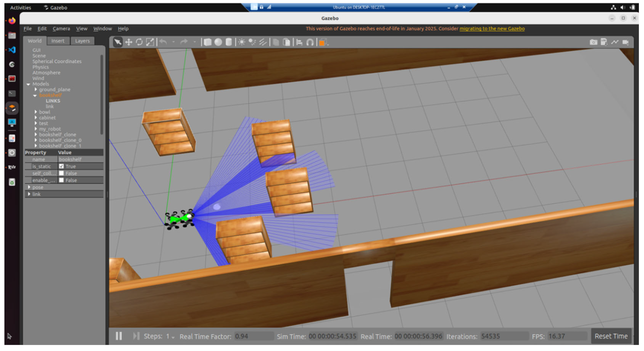Screen dimensions: 644x351
Task: Insert a cylinder shape
Action: [x=228, y=42]
